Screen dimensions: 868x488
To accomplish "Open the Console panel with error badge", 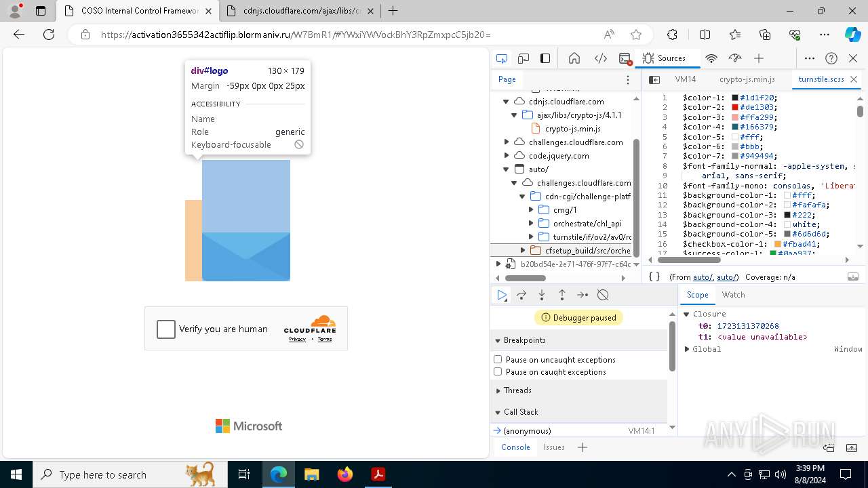I will (625, 58).
